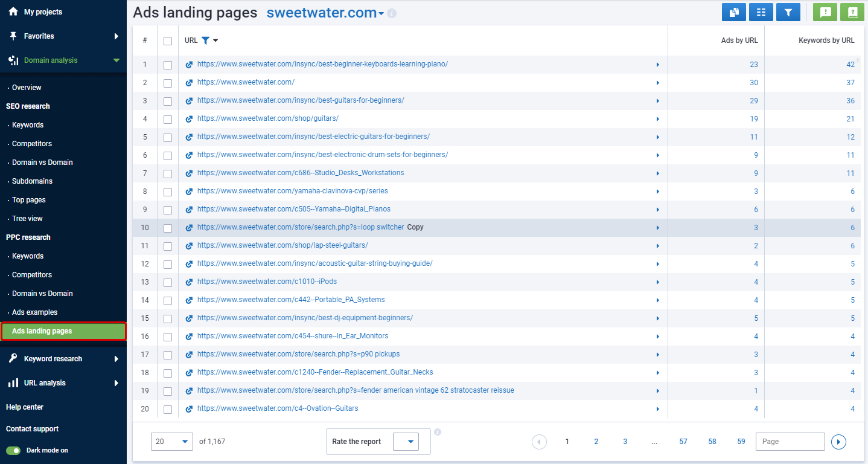Click the green feedback message button
This screenshot has height=464, width=868.
tap(825, 12)
